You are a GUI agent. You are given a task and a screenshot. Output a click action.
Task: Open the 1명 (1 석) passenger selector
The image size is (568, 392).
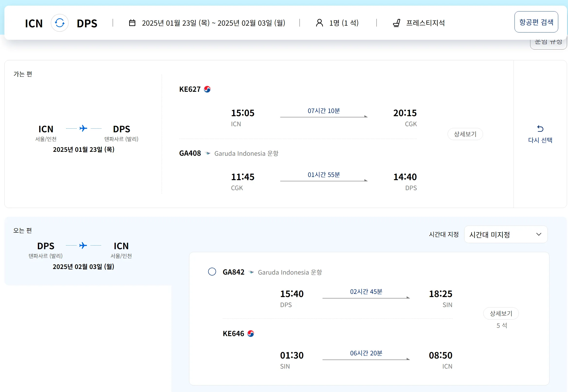[344, 23]
